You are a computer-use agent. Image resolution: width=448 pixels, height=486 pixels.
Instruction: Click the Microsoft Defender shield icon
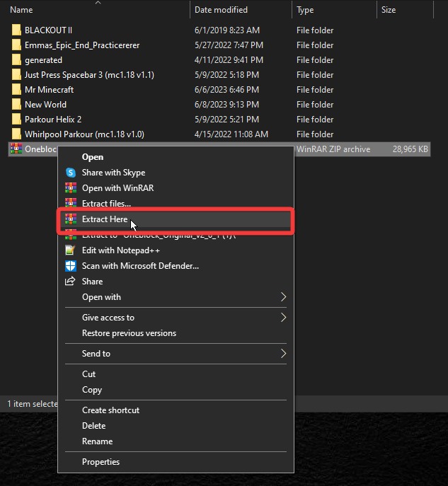point(71,266)
